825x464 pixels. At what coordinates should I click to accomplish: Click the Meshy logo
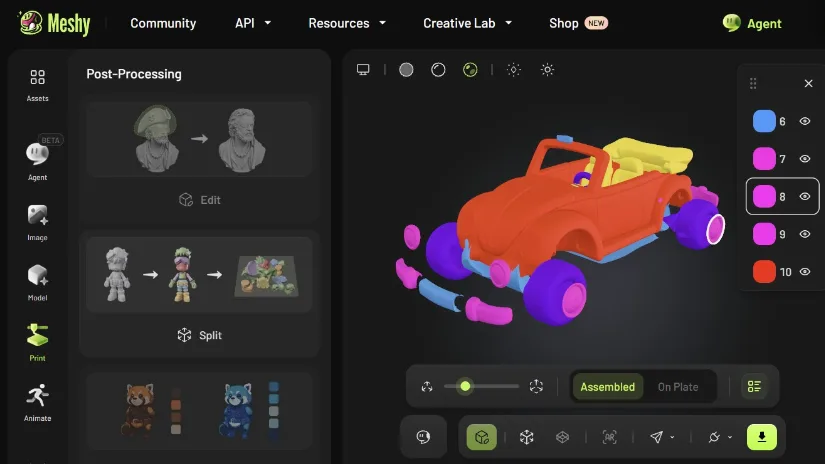tap(54, 23)
